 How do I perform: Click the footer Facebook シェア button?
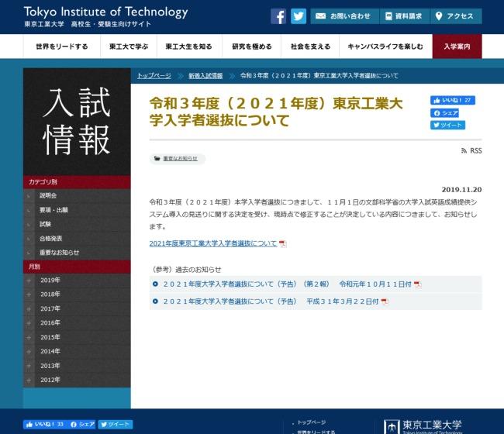pyautogui.click(x=82, y=425)
